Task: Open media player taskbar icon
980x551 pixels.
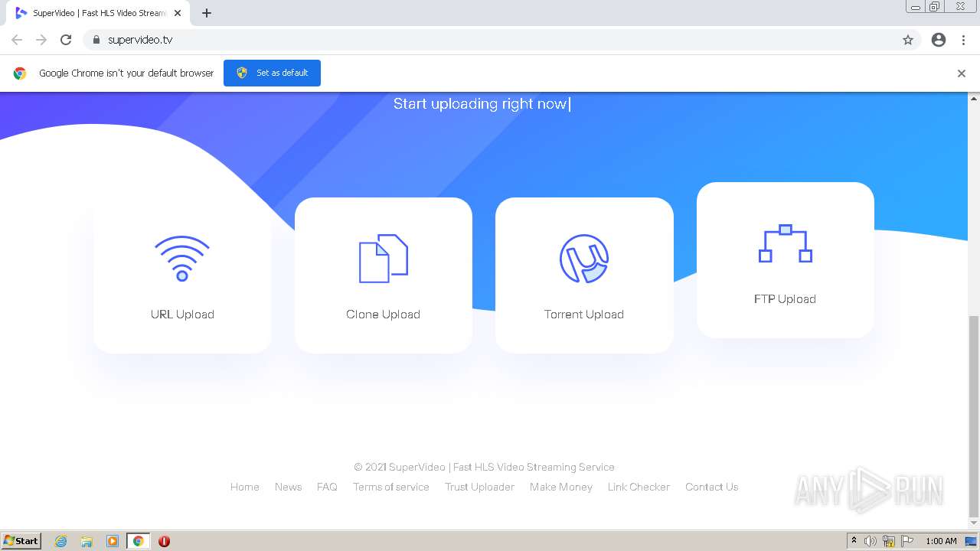Action: pos(113,541)
